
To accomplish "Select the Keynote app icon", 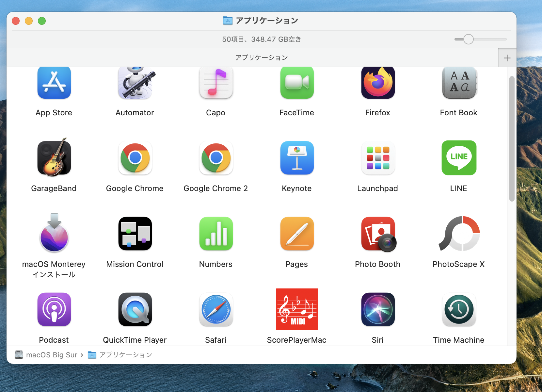I will pos(297,158).
